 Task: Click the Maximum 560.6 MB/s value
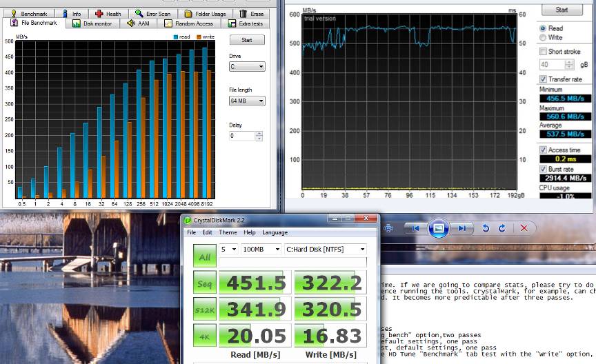(x=565, y=117)
